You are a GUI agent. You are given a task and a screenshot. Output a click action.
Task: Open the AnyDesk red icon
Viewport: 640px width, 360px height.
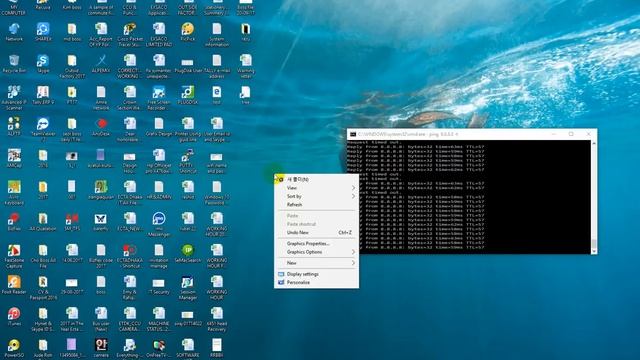point(101,127)
